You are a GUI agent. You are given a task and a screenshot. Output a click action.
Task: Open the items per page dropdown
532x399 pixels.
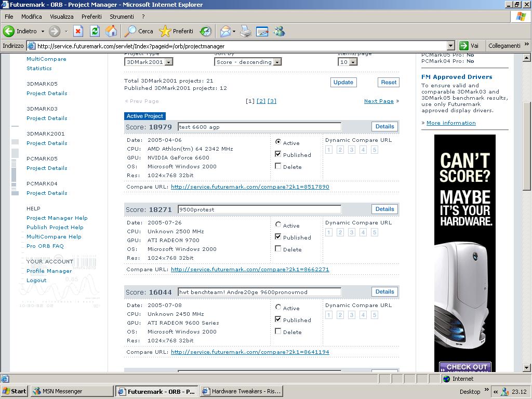coord(348,62)
